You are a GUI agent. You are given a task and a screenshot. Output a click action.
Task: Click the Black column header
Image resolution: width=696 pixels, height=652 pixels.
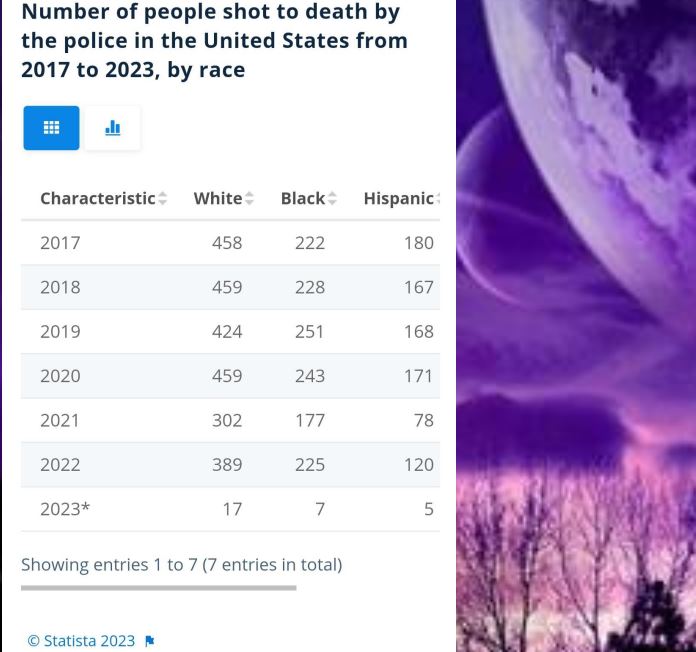pos(303,198)
